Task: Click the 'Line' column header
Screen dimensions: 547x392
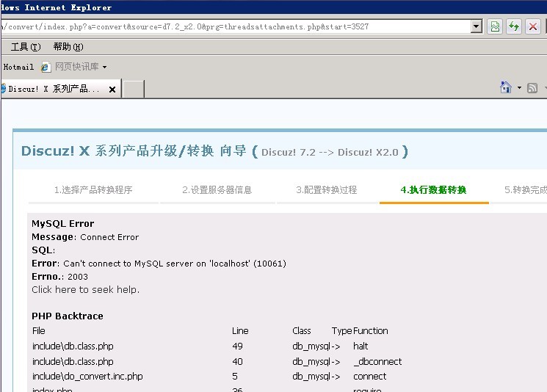Action: pos(240,330)
